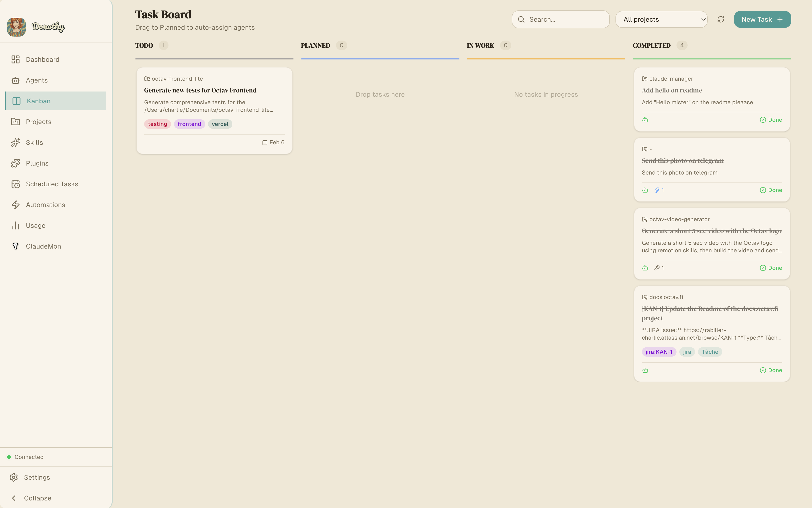Click robot agent icon on Add hello task
This screenshot has width=812, height=508.
point(645,120)
